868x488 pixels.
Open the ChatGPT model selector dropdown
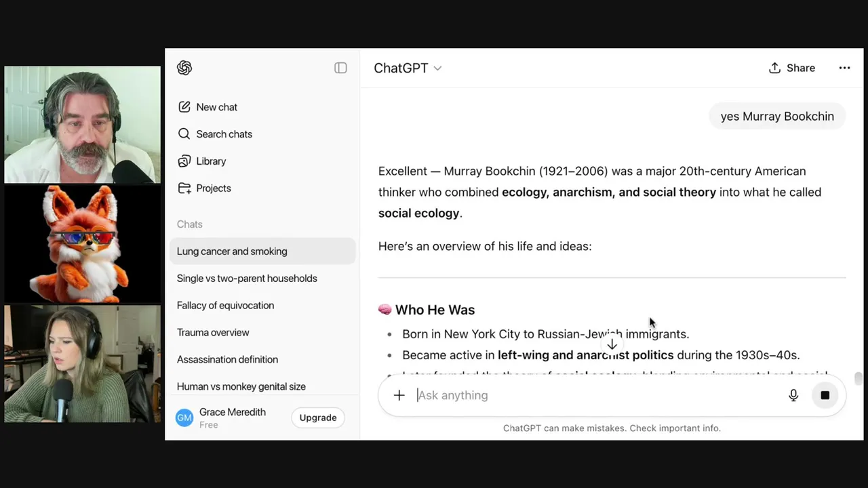[408, 68]
